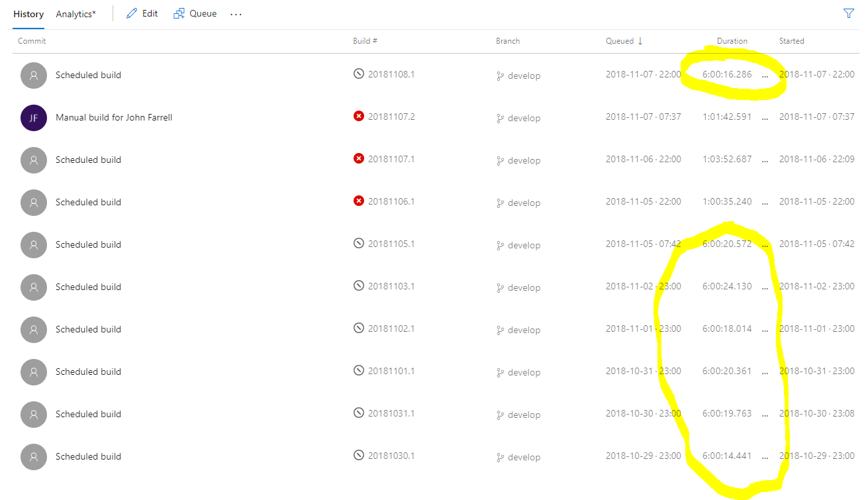Open row ellipsis menu for build 20181107.2
868x500 pixels.
tap(765, 118)
